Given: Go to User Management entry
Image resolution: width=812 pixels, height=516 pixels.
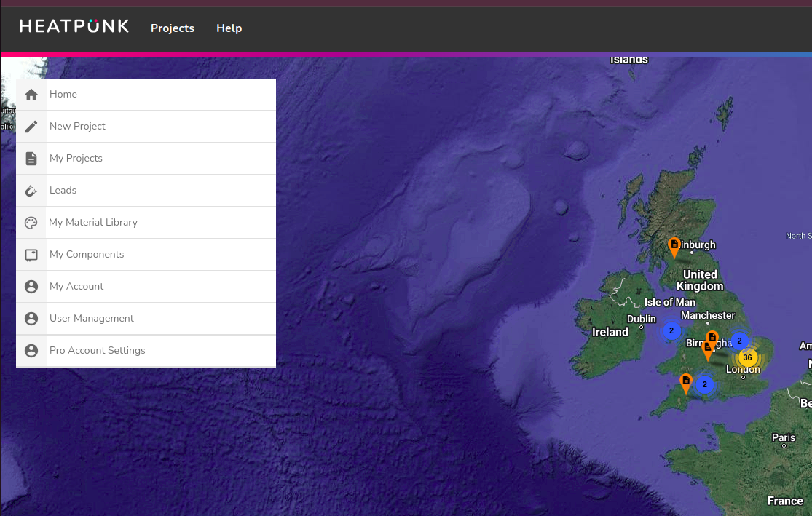Looking at the screenshot, I should [146, 319].
